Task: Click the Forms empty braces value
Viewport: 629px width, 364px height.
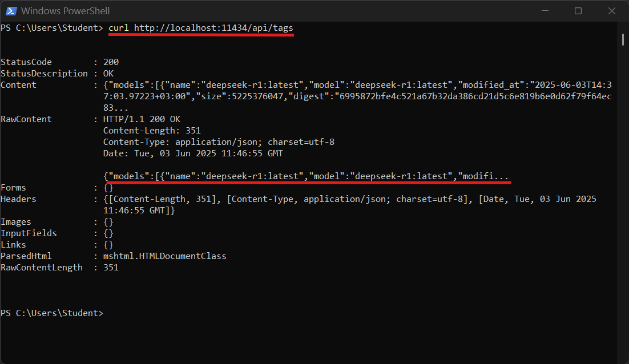Action: click(x=108, y=188)
